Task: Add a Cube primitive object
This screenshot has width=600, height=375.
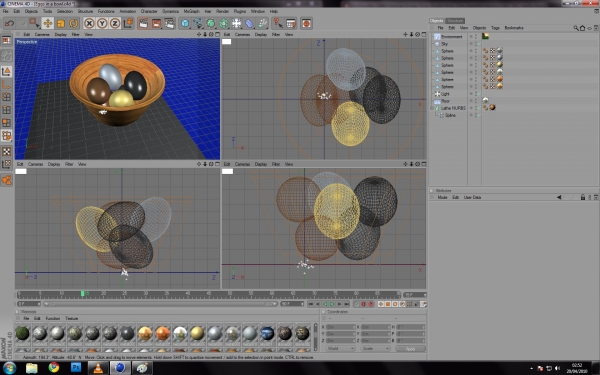Action: click(x=185, y=23)
